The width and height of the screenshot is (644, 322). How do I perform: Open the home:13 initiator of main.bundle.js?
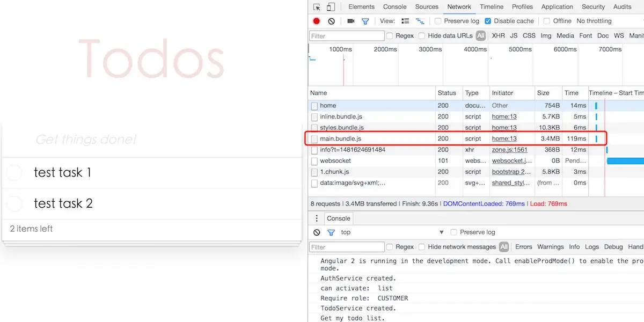504,139
